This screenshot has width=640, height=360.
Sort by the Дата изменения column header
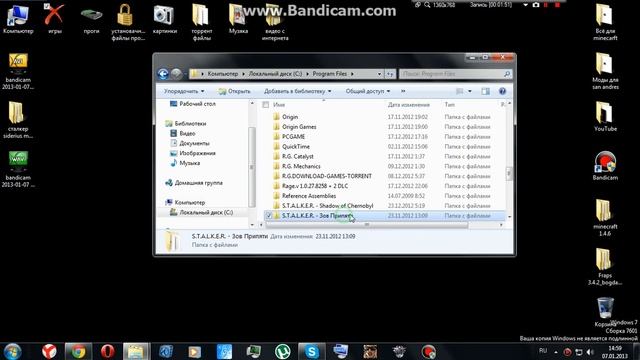pos(409,105)
